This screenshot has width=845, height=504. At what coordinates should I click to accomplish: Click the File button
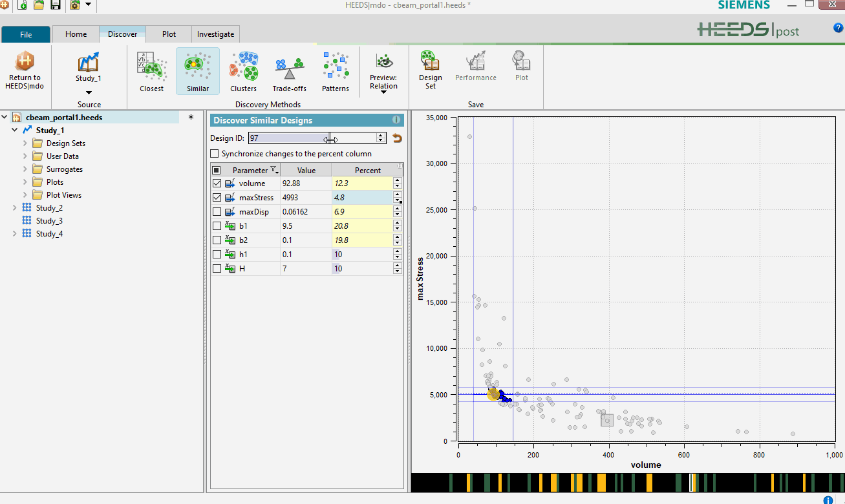click(26, 35)
